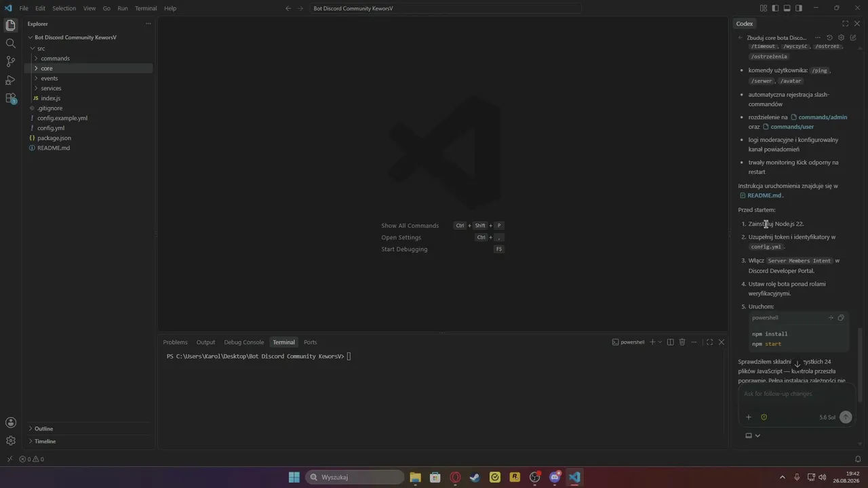The width and height of the screenshot is (868, 488).
Task: Open Codex thread more options ellipsis
Action: point(817,38)
